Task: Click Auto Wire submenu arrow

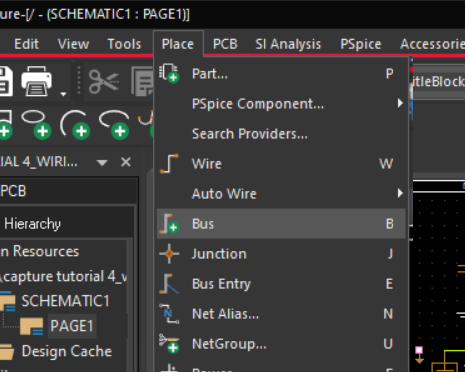Action: 400,193
